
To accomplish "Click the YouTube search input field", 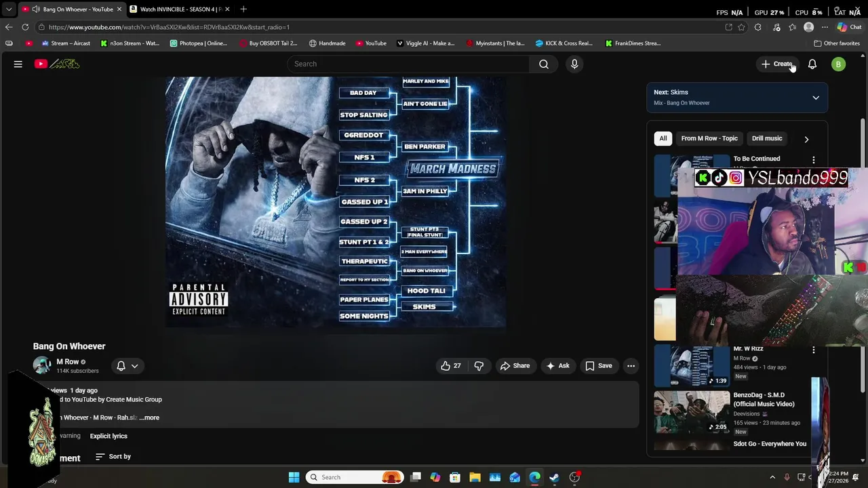I will coord(409,64).
